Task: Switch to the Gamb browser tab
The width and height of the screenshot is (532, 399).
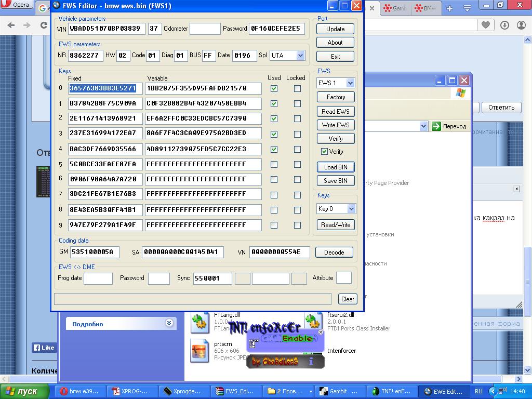Action: [x=395, y=8]
